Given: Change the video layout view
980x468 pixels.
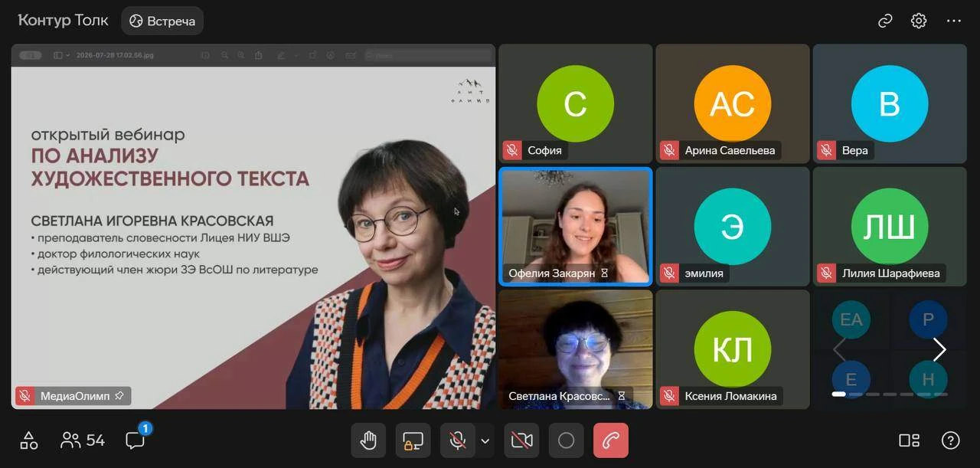Looking at the screenshot, I should pos(909,440).
